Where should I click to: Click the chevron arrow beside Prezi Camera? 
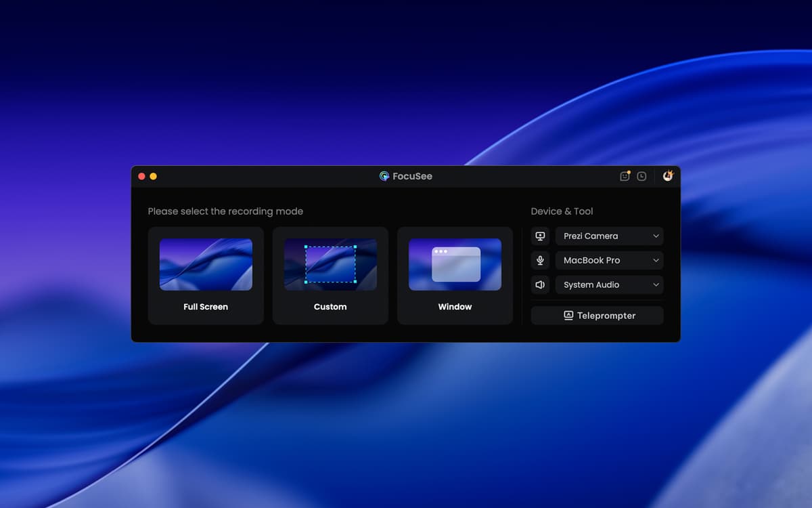tap(656, 236)
